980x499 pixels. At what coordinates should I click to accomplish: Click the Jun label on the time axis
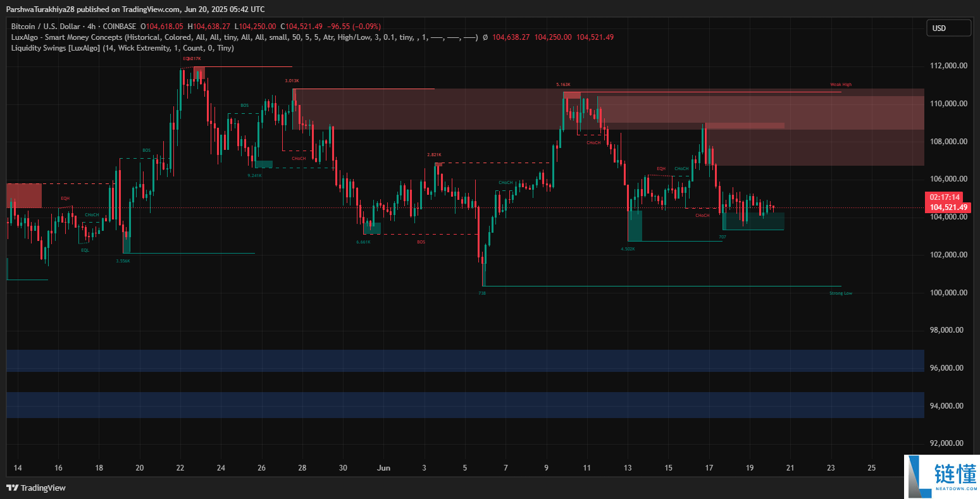pyautogui.click(x=383, y=468)
